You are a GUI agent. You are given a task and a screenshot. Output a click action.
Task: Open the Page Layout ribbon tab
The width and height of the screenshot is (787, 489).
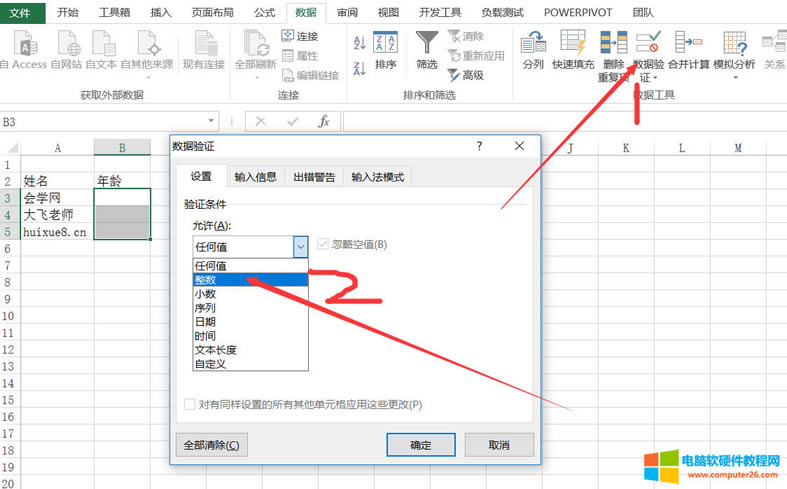[x=212, y=12]
